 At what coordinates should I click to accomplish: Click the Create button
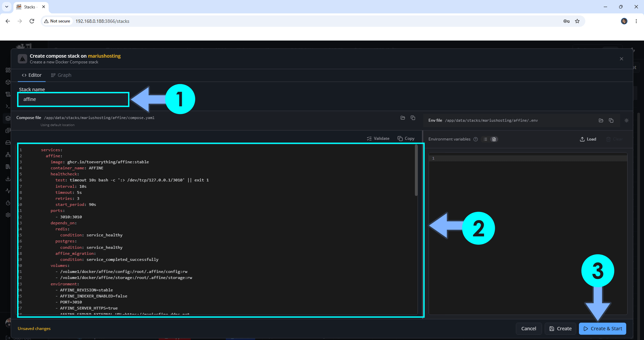pyautogui.click(x=560, y=329)
